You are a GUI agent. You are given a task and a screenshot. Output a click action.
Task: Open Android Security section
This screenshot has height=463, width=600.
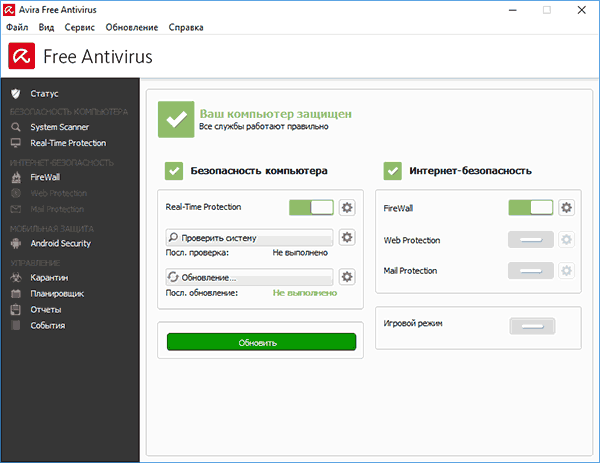pyautogui.click(x=60, y=243)
